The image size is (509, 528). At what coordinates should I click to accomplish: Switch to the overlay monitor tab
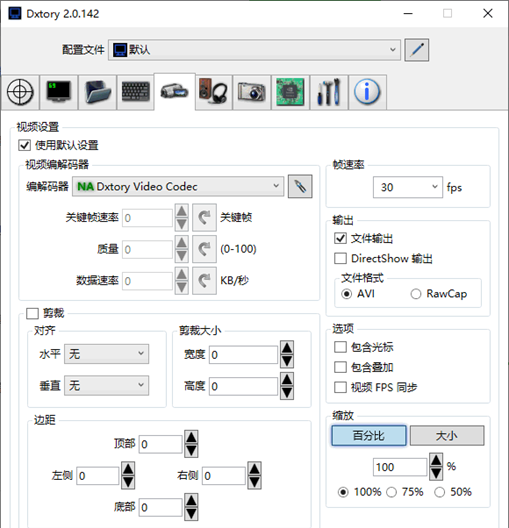click(59, 92)
